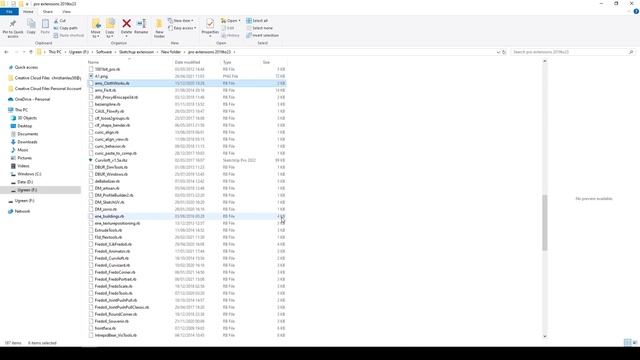Switch to the Home ribbon tab
640x360 pixels.
point(28,12)
